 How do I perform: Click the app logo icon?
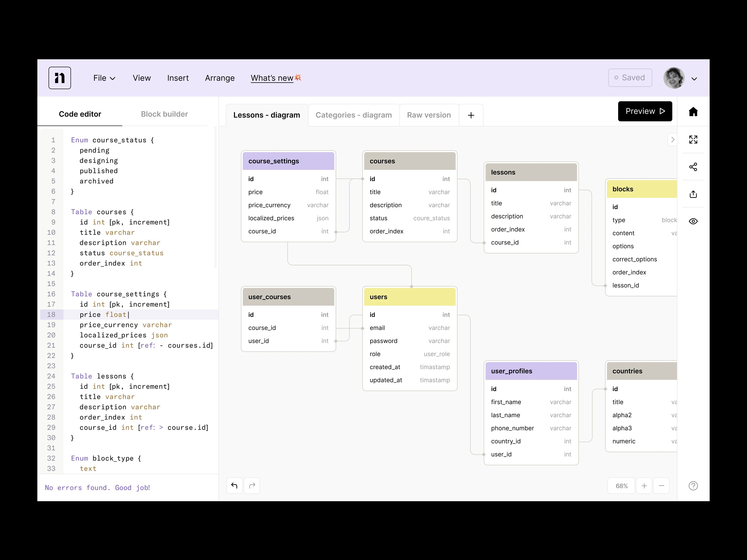(x=60, y=78)
